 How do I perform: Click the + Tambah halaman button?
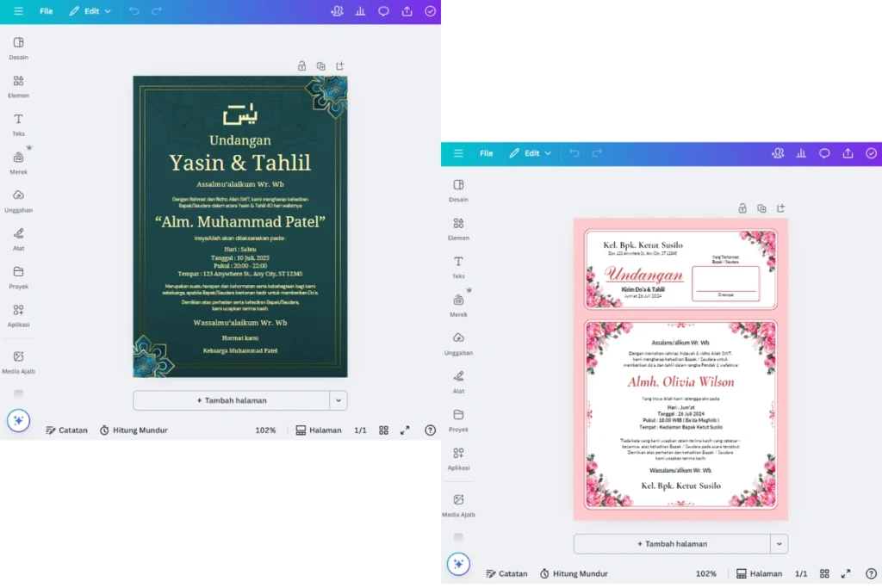click(233, 400)
